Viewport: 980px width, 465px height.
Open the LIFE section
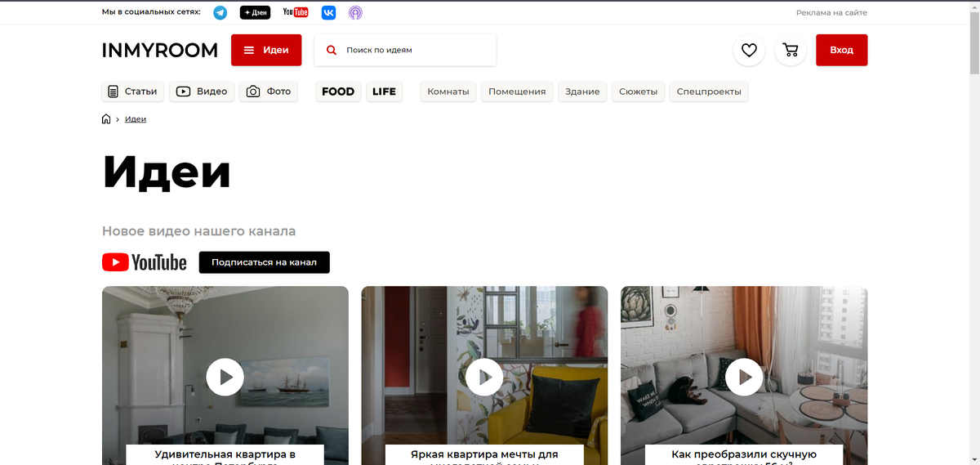[384, 92]
